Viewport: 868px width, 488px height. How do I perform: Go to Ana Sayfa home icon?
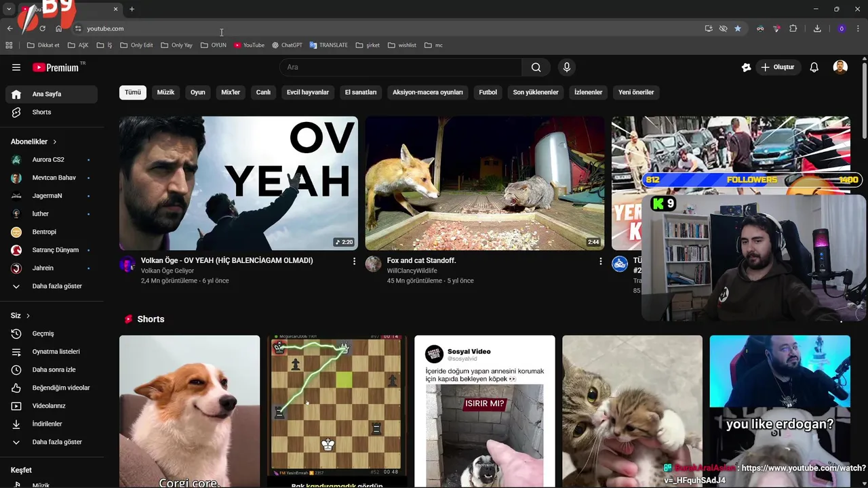pos(16,94)
